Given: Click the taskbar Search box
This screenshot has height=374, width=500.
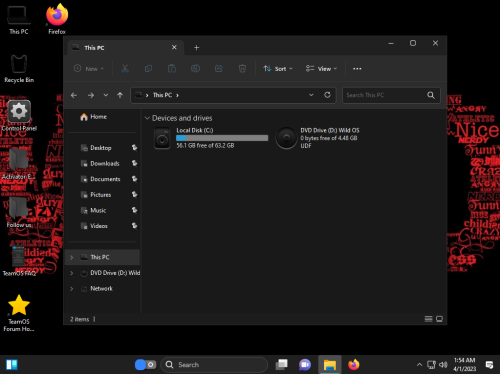Looking at the screenshot, I should 214,365.
